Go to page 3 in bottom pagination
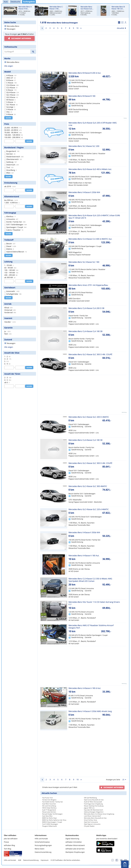This screenshot has width=131, height=868. 50,779
